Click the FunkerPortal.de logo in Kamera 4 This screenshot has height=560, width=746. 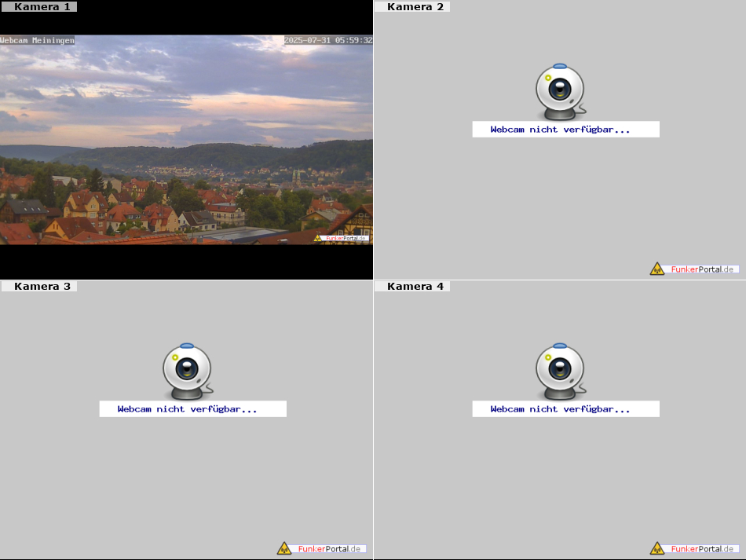695,548
